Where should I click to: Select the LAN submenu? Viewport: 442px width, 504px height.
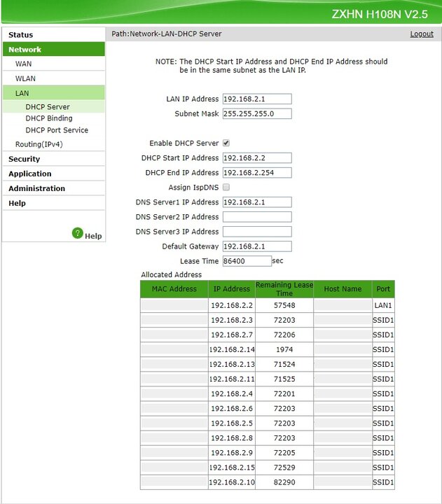pos(54,93)
